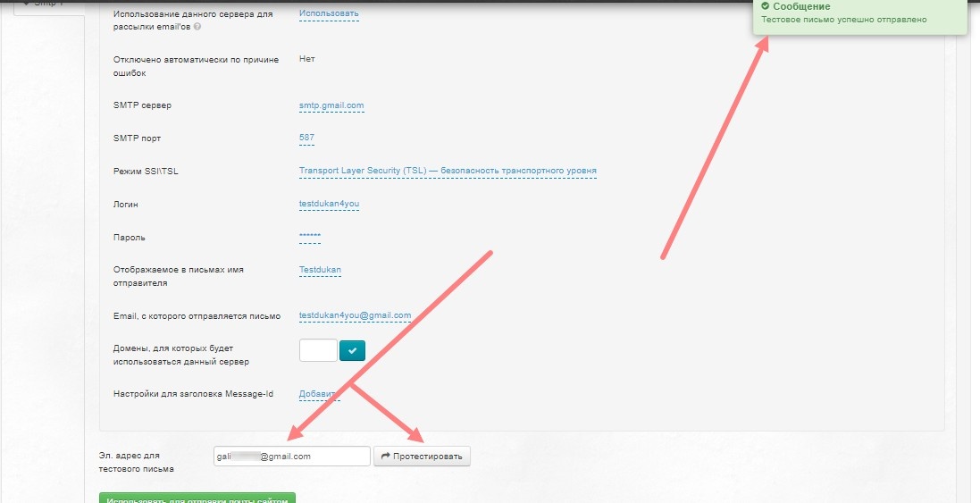Click the help icon beside email mailing label
Viewport: 980px width, 503px height.
[197, 27]
